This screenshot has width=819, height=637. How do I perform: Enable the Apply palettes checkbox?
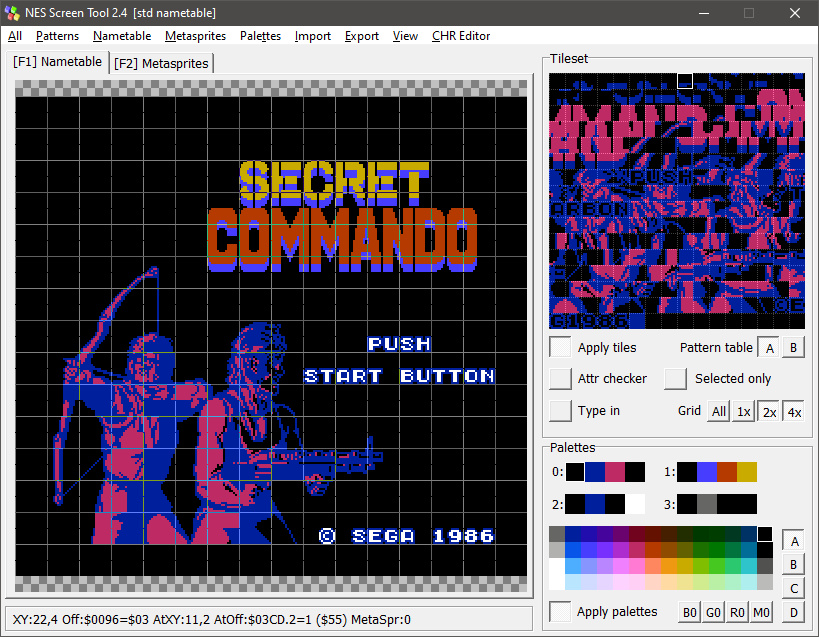click(x=560, y=611)
